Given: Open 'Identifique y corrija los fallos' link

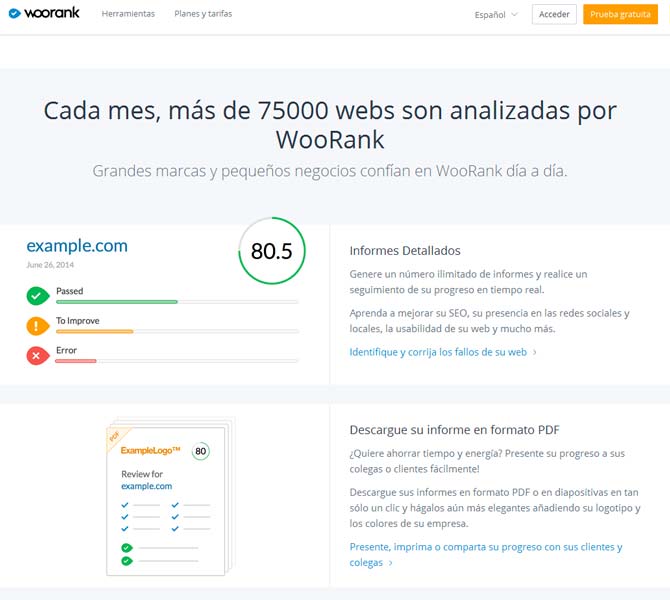Looking at the screenshot, I should [x=443, y=352].
